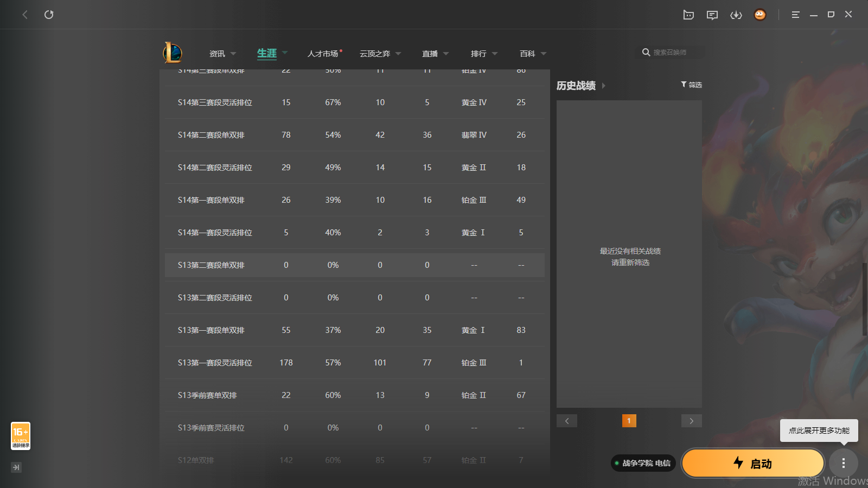The width and height of the screenshot is (868, 488).
Task: Switch to the 生涯 tab
Action: click(267, 53)
